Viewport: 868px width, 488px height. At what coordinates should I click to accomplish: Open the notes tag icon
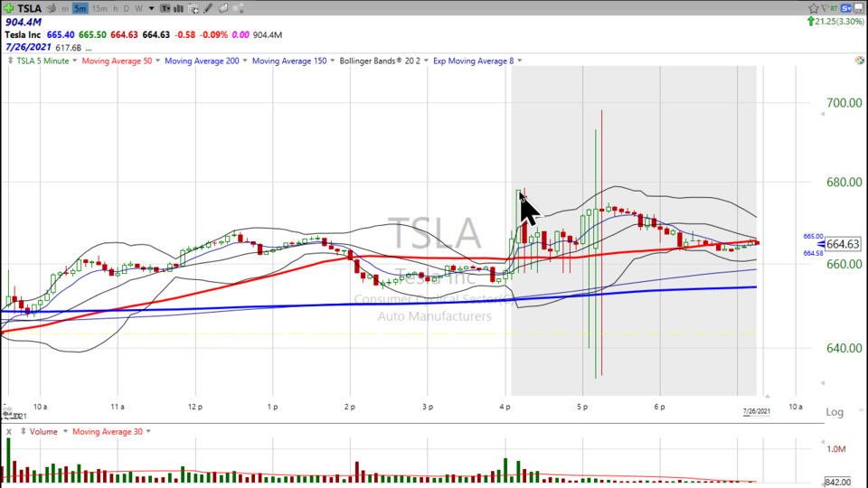tap(223, 8)
